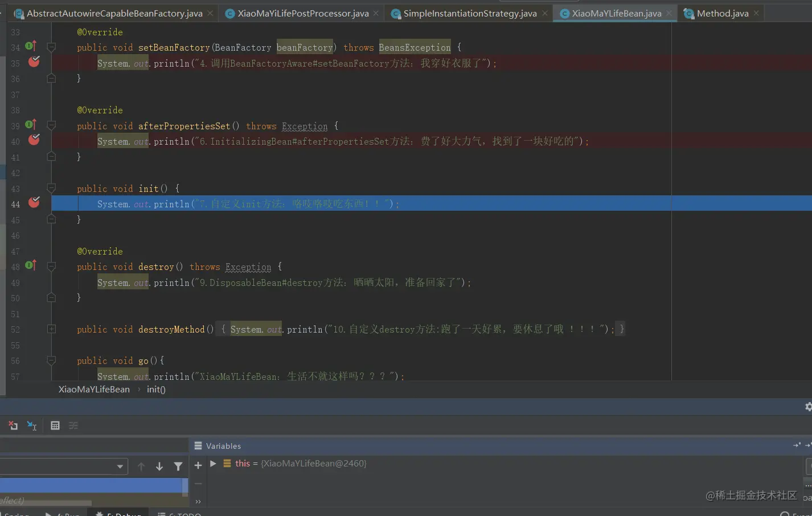The image size is (812, 516).
Task: Click the setBeanFactory method name
Action: (x=174, y=47)
